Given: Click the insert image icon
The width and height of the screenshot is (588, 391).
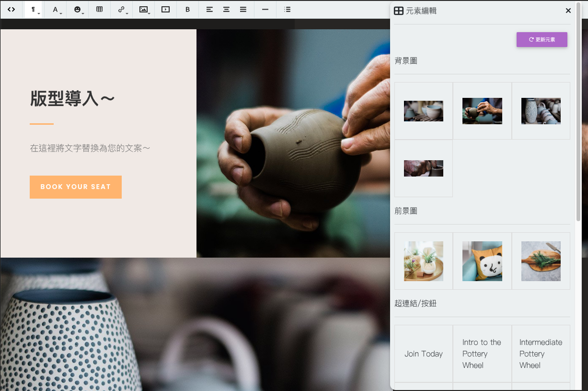Looking at the screenshot, I should click(144, 10).
